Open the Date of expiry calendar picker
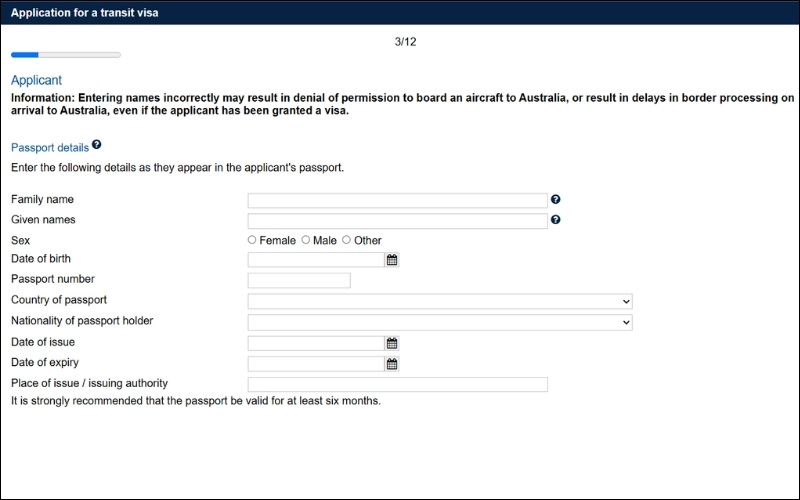Image resolution: width=800 pixels, height=500 pixels. tap(392, 364)
